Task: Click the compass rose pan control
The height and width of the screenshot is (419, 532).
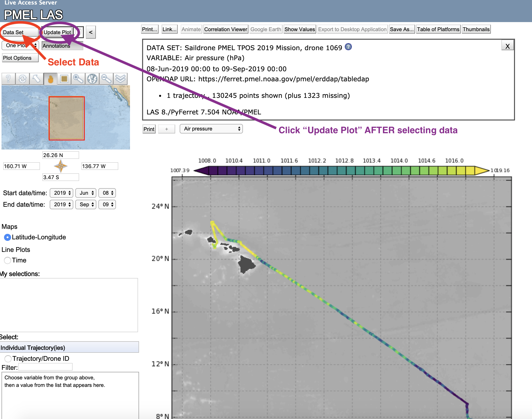Action: pyautogui.click(x=60, y=166)
